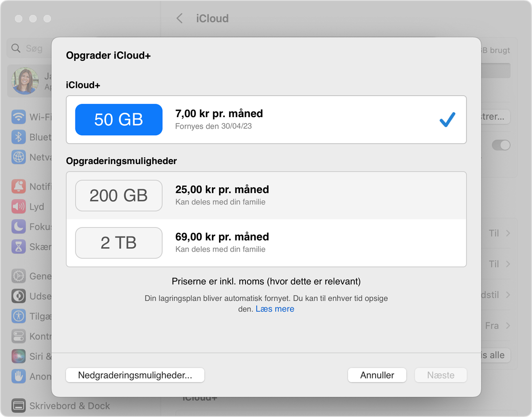Expand the 'Fra' row chevron

click(x=508, y=326)
